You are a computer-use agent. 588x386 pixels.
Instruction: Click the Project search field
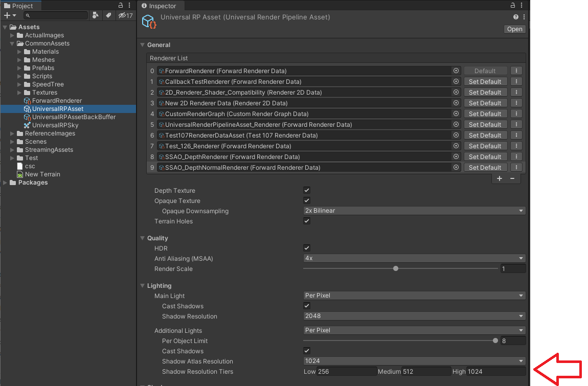point(56,15)
